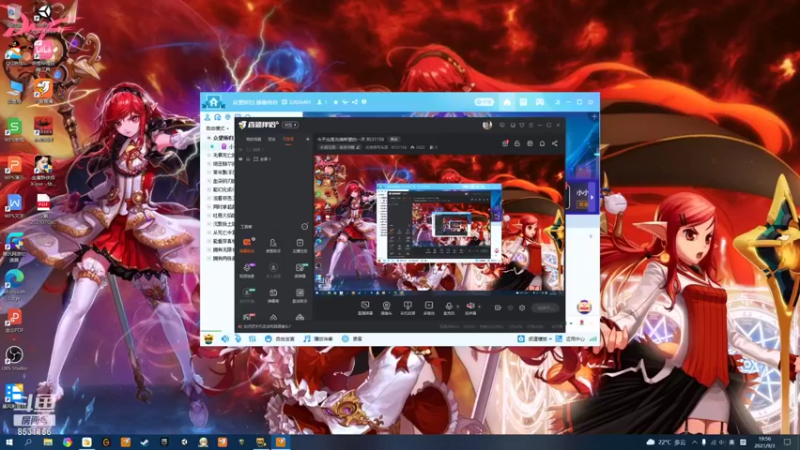Viewport: 800px width, 450px height.
Task: Click the person tool in toolbox top row
Action: pos(273,245)
